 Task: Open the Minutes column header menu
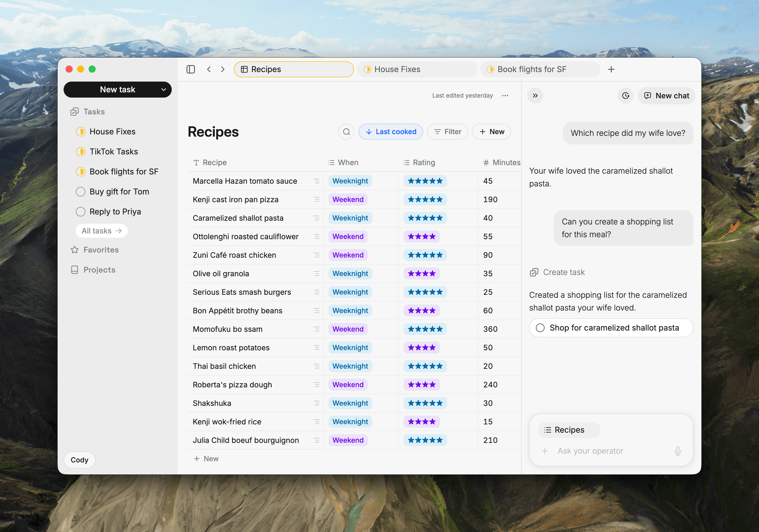click(502, 163)
